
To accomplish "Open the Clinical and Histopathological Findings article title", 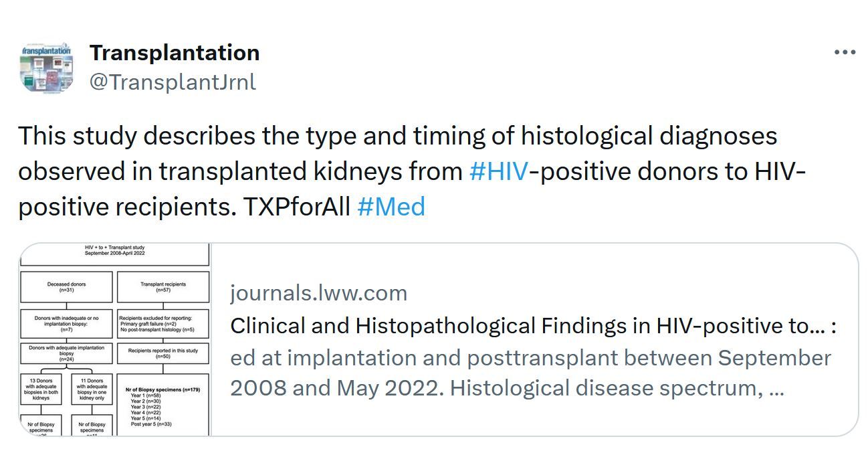I will 533,326.
